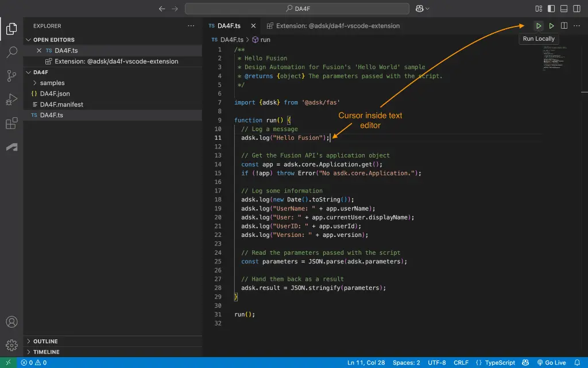Image resolution: width=588 pixels, height=368 pixels.
Task: Open Explorer Views and More Actions ellipsis
Action: (x=191, y=26)
